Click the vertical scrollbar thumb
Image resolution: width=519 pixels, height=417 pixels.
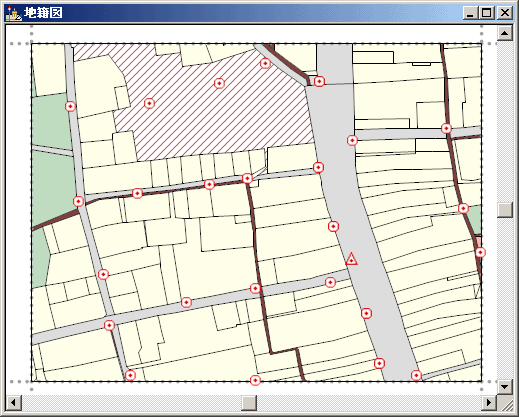[x=505, y=210]
